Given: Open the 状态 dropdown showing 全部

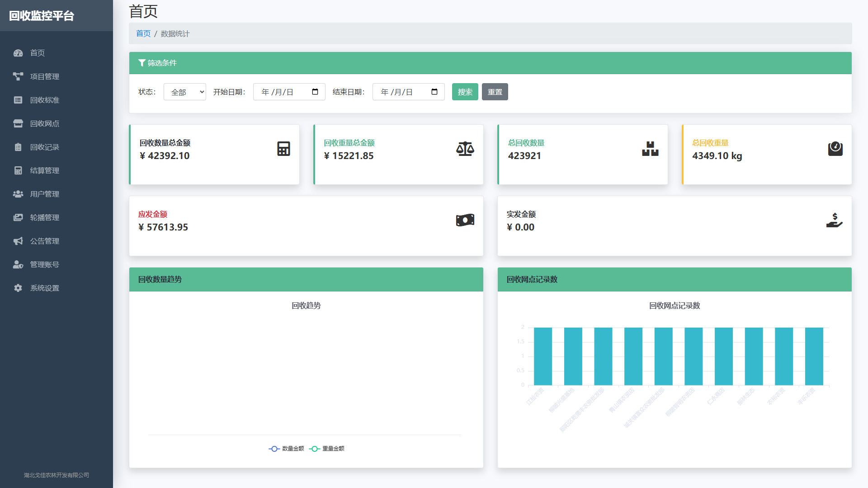Looking at the screenshot, I should click(184, 92).
